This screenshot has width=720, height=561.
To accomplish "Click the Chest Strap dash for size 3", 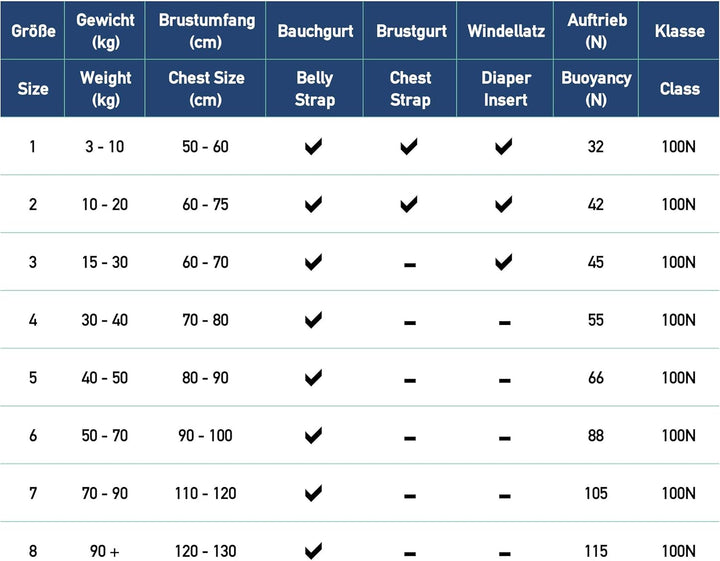I will (x=410, y=265).
